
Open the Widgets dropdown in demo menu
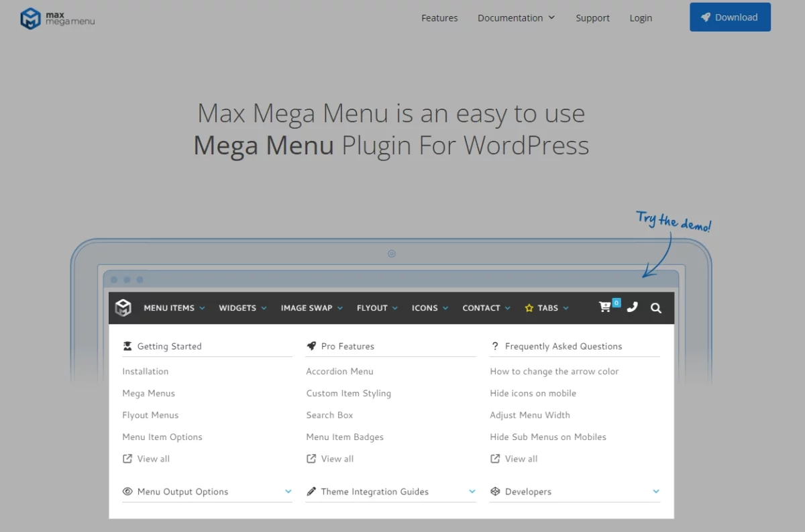tap(243, 308)
